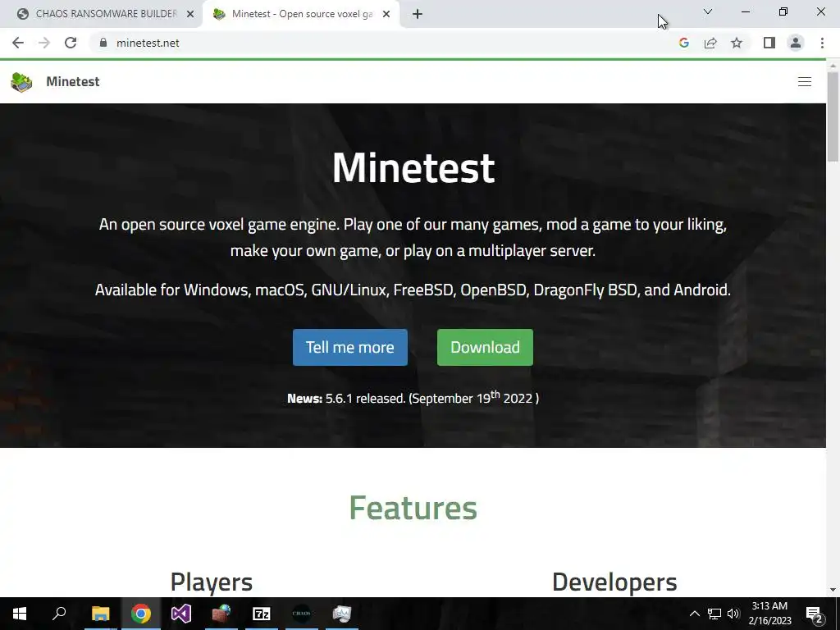Share this page via share icon
The height and width of the screenshot is (630, 840).
click(x=710, y=43)
